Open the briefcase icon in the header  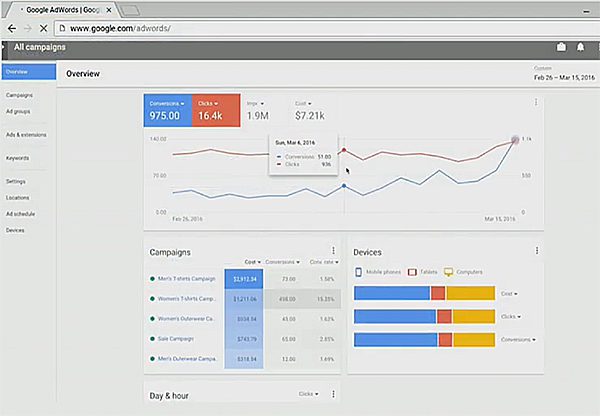(561, 47)
